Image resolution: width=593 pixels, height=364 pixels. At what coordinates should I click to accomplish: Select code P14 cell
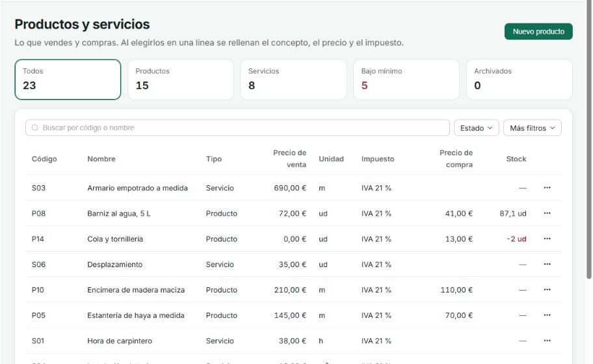click(38, 239)
